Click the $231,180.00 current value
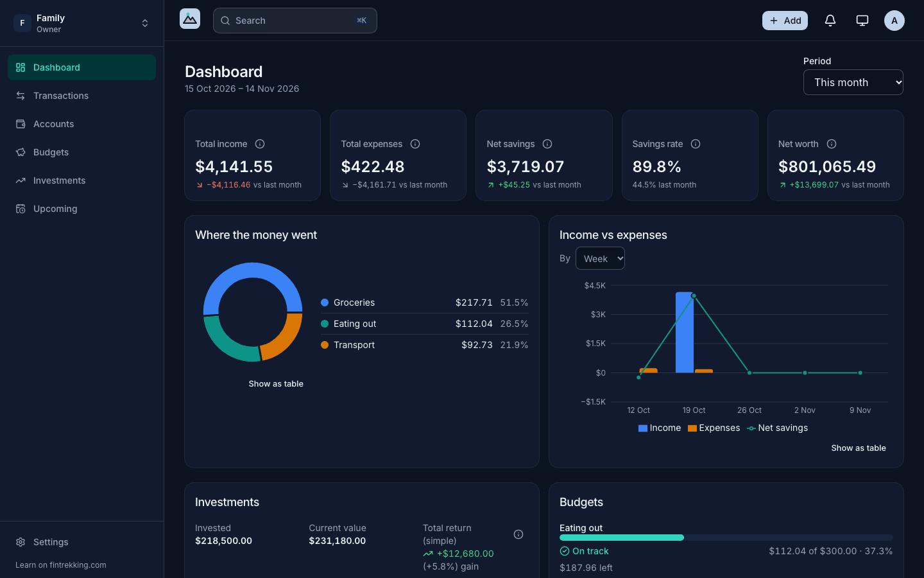Viewport: 924px width, 578px height. tap(338, 541)
